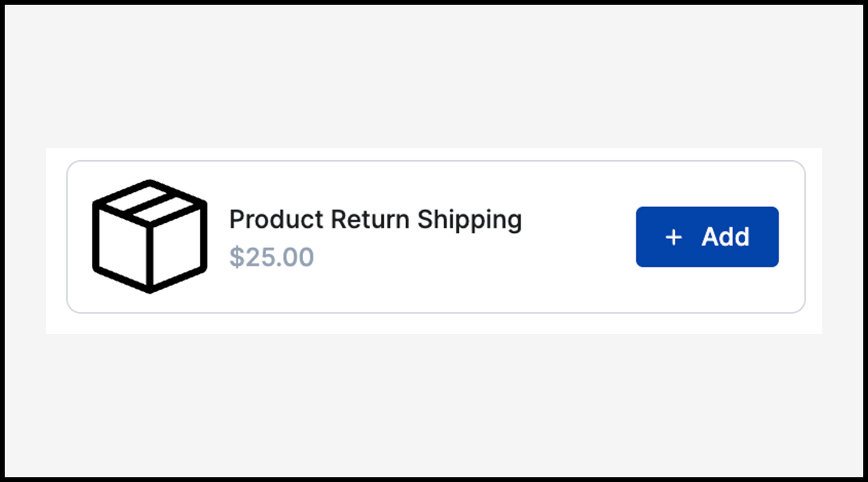Click the plus icon in the Add button
Image resolution: width=868 pixels, height=482 pixels.
coord(674,237)
